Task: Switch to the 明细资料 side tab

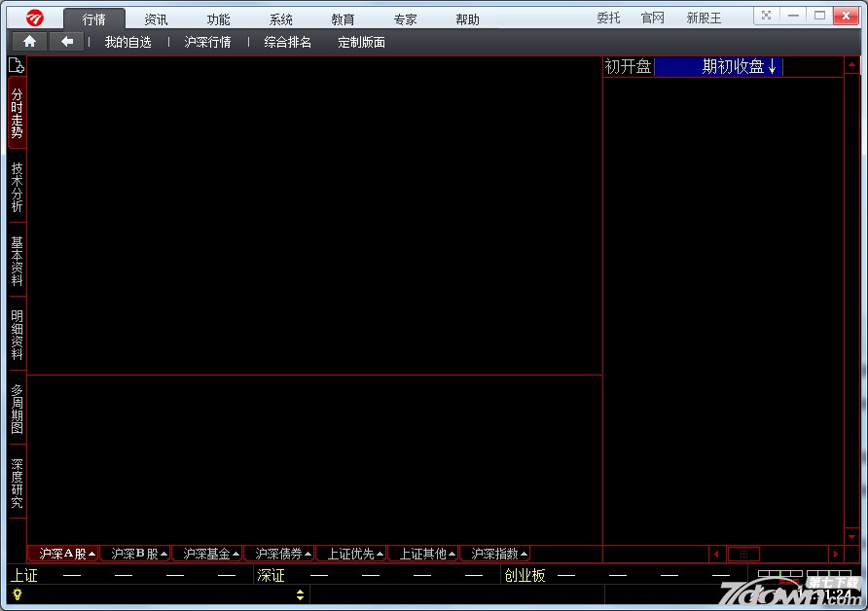Action: coord(17,335)
